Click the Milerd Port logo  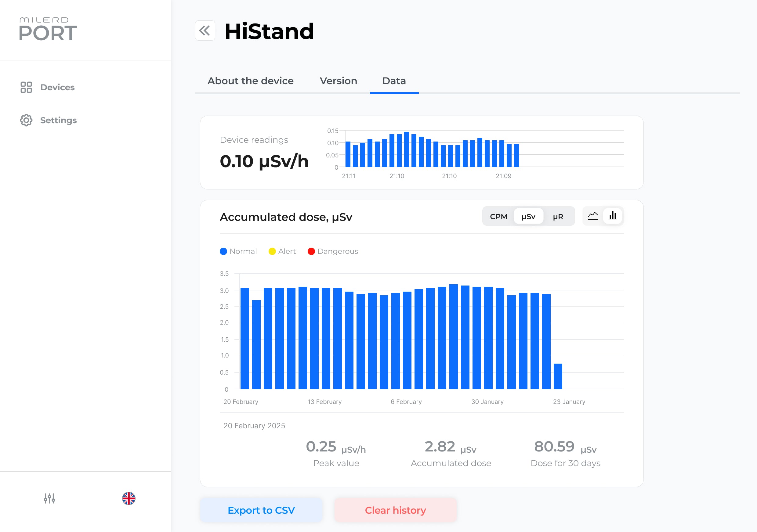point(48,29)
